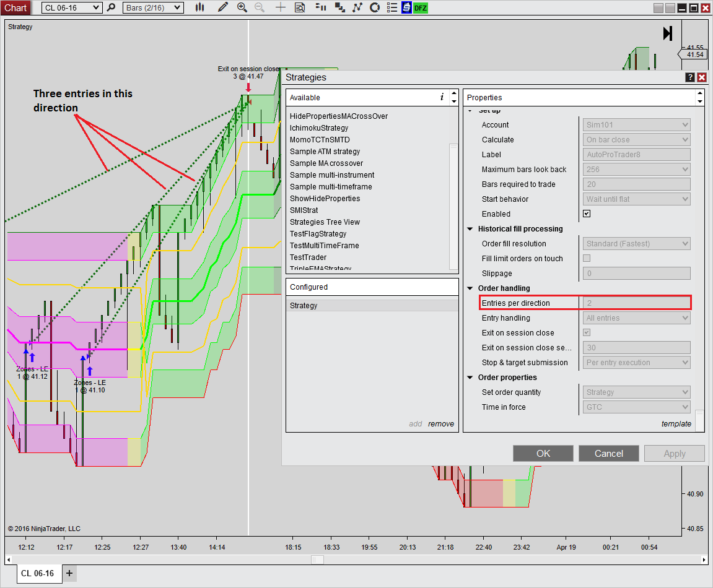Viewport: 713px width, 588px height.
Task: Open the chart trader icon
Action: tap(321, 7)
